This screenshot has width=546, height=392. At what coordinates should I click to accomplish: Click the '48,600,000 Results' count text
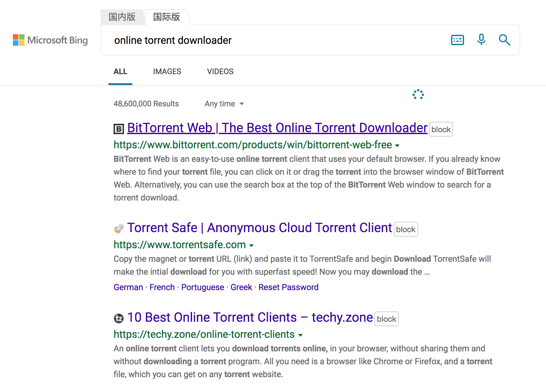tap(146, 104)
